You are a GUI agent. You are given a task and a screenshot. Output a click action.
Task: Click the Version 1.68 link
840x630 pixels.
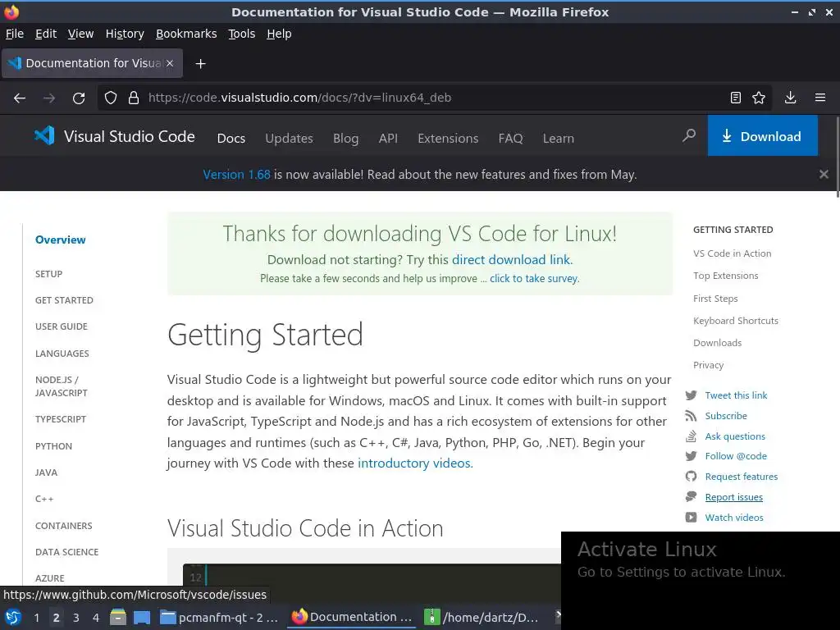point(237,175)
